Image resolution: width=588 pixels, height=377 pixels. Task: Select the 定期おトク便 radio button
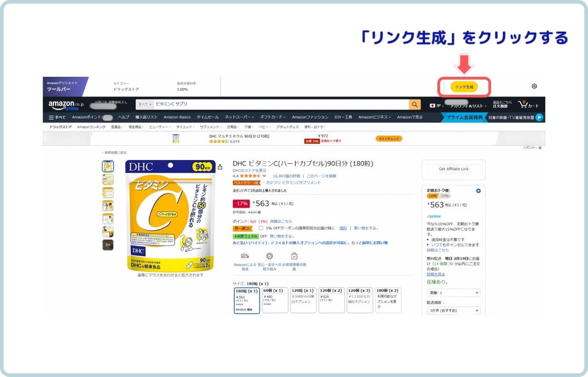coord(479,191)
